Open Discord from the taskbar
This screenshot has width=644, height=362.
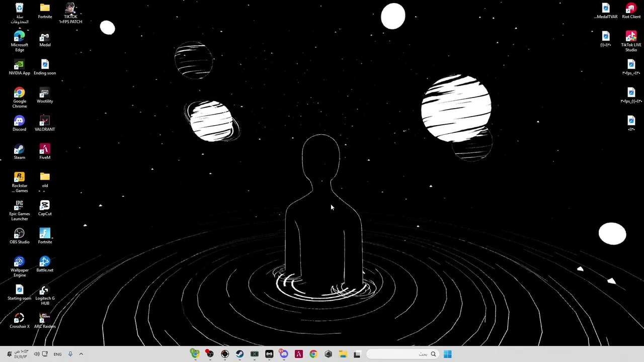pyautogui.click(x=284, y=354)
